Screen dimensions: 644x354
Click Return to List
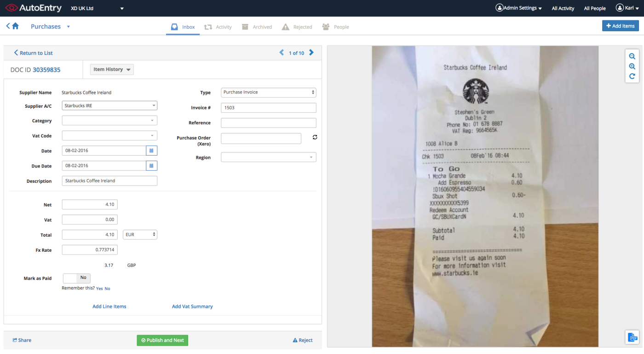coord(33,53)
